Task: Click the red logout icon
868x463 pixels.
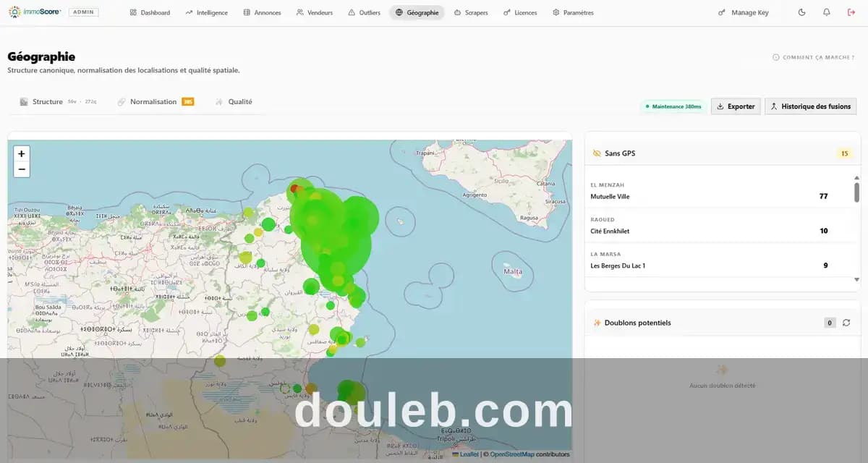Action: click(851, 12)
